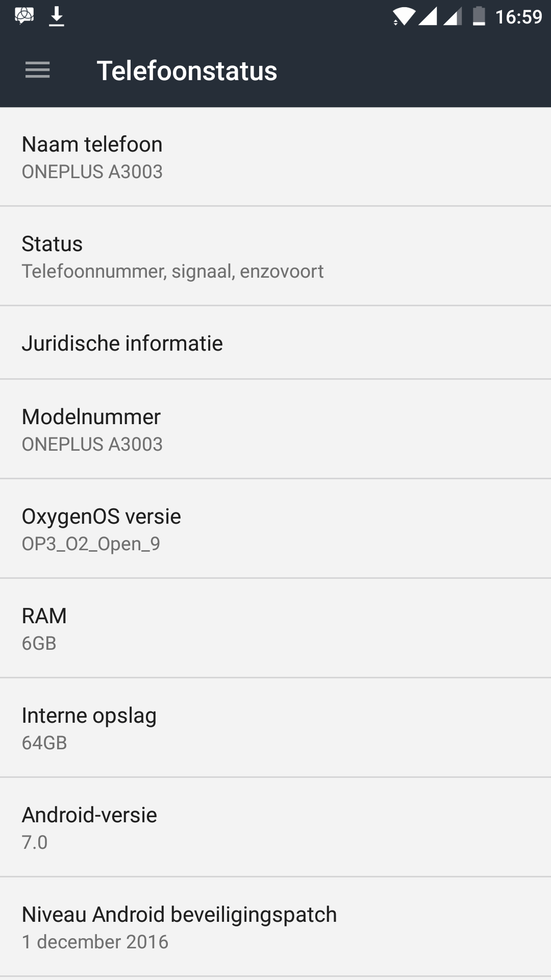This screenshot has height=980, width=551.
Task: Tap the download notification icon
Action: coord(57,16)
